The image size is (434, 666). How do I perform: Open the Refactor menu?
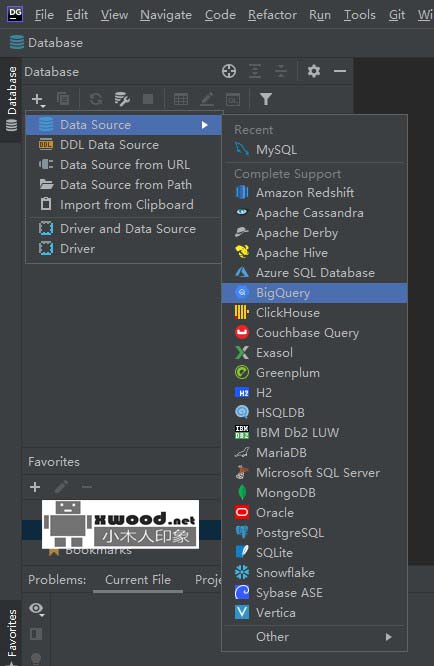[272, 15]
